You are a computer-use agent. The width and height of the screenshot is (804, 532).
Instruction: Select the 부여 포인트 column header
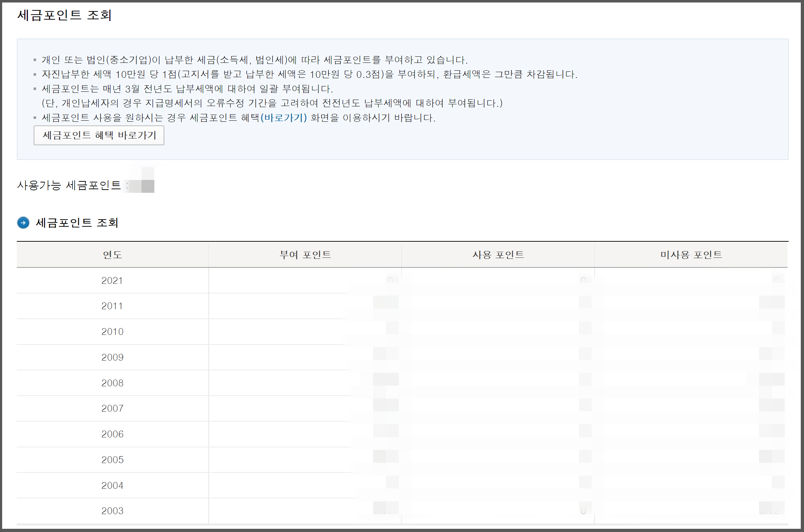click(x=305, y=255)
